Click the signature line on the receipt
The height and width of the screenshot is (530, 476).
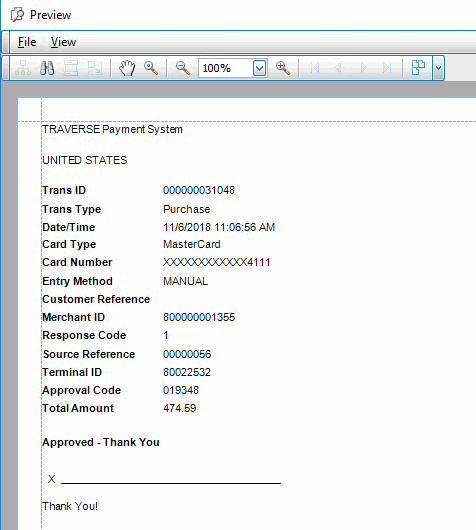[x=171, y=483]
